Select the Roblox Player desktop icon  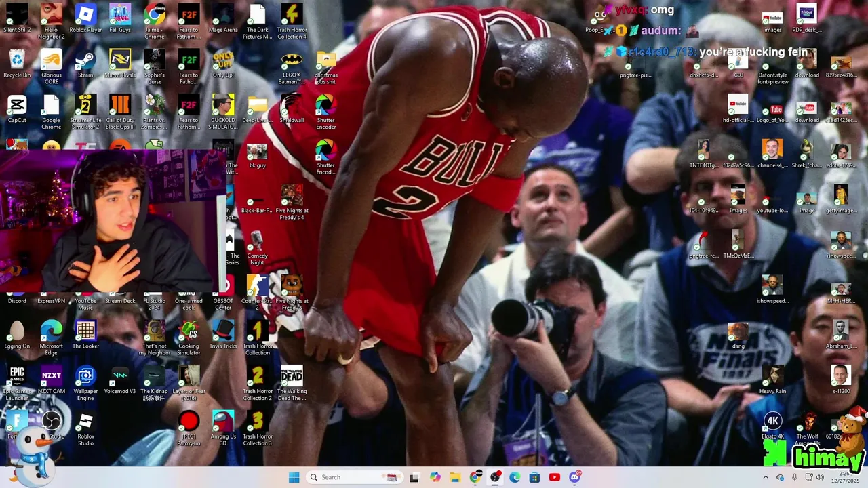pos(85,19)
